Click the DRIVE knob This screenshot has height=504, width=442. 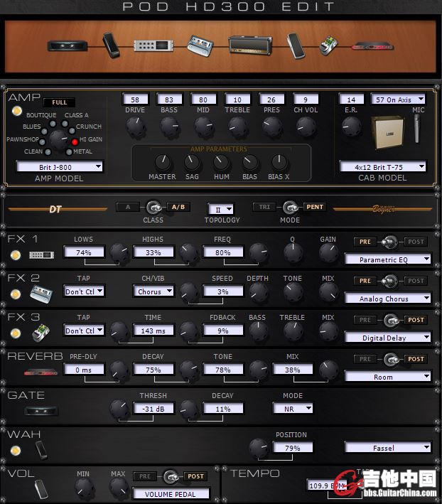tap(136, 127)
